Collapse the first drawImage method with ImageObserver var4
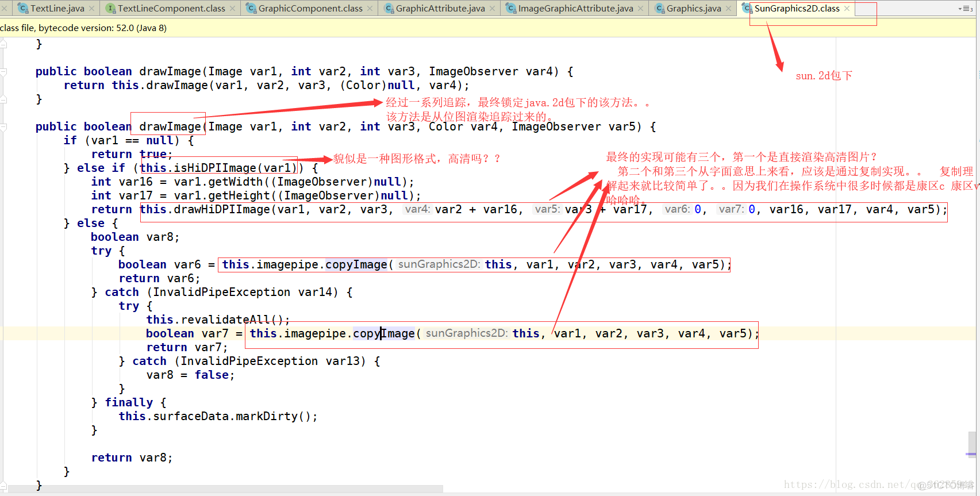 [x=3, y=71]
